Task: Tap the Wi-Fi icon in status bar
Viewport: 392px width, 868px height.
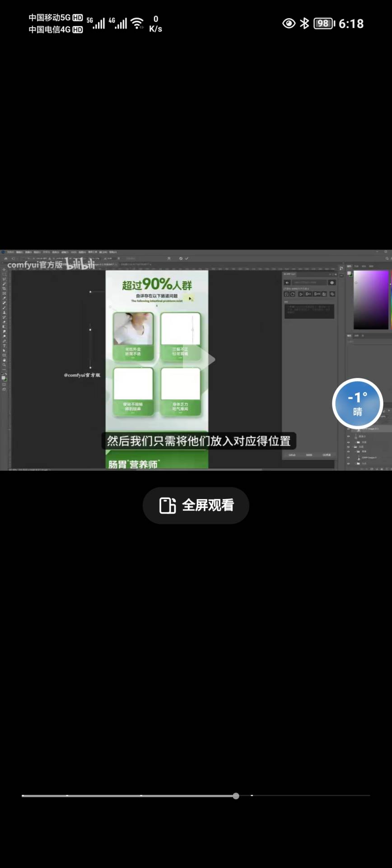Action: point(137,23)
